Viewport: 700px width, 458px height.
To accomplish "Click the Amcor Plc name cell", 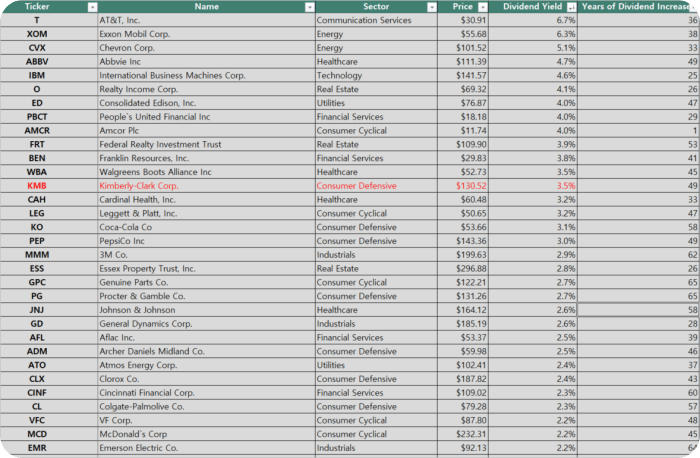I will coord(206,131).
